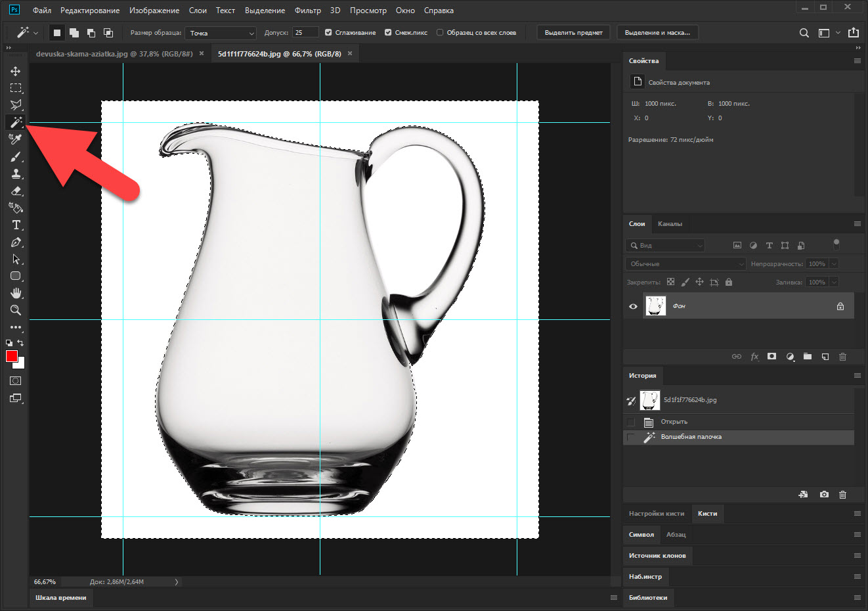The width and height of the screenshot is (868, 611).
Task: Reset default foreground and background colors
Action: (x=9, y=343)
